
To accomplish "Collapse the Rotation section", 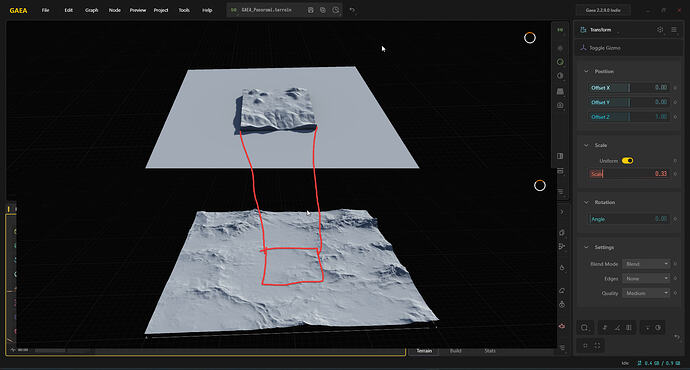I will [586, 202].
